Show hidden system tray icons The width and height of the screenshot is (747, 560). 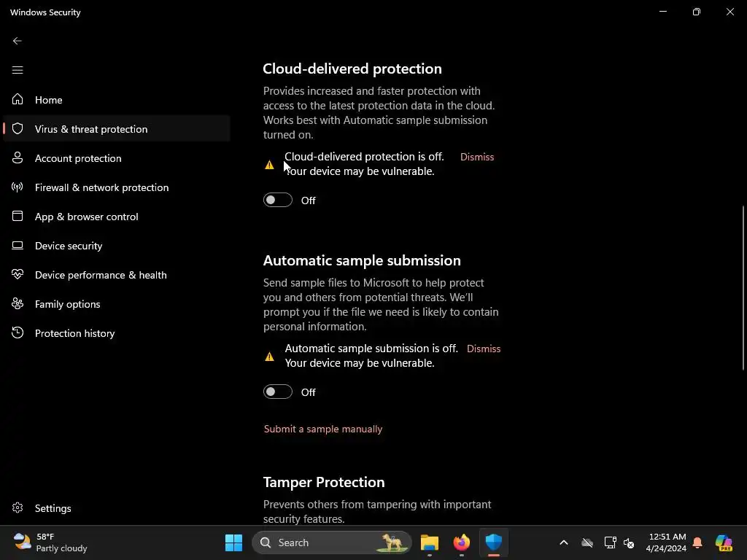tap(564, 542)
